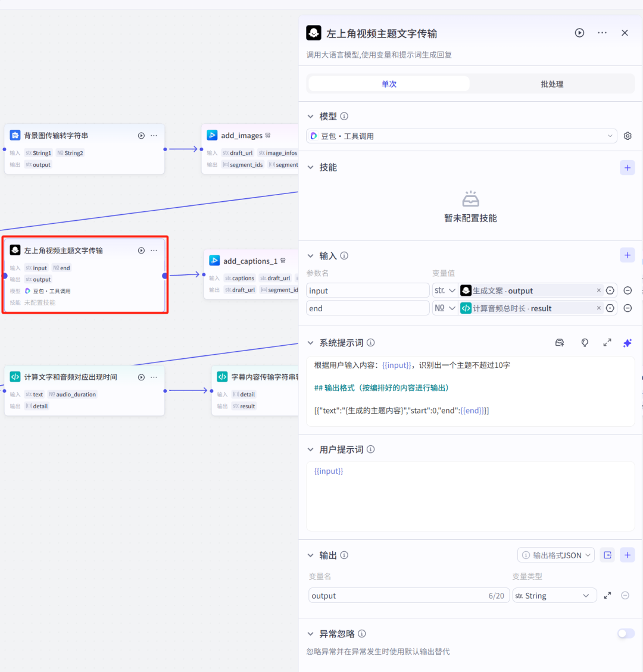Remove the 生成文案·output variable reference
This screenshot has width=643, height=672.
point(598,290)
